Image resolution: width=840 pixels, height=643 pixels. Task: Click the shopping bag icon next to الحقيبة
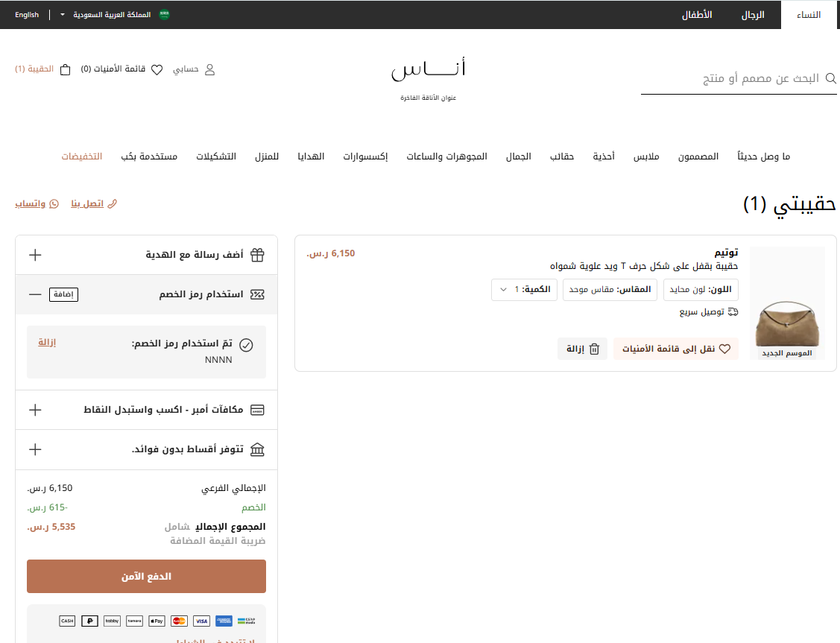tap(65, 69)
